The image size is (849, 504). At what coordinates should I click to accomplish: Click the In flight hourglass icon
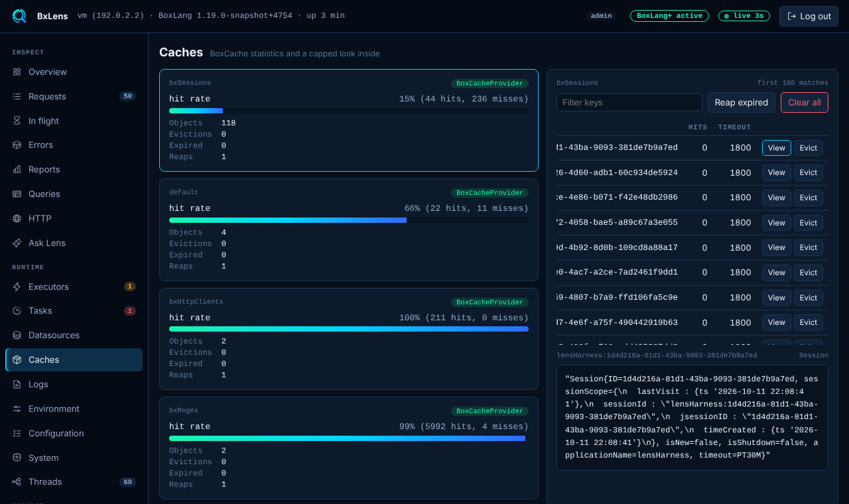[x=17, y=121]
